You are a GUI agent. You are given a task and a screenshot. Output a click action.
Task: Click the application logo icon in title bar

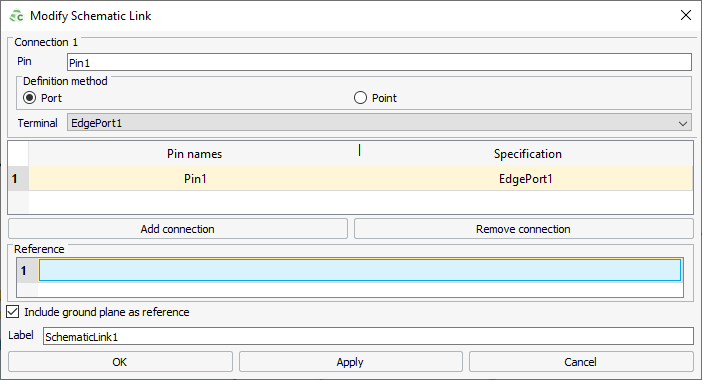[x=17, y=16]
